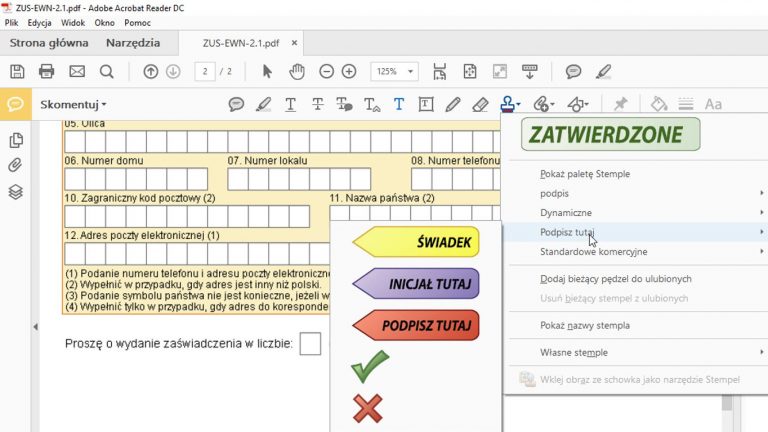Viewport: 768px width, 432px height.
Task: Open the Attachments paperclip panel
Action: point(16,165)
